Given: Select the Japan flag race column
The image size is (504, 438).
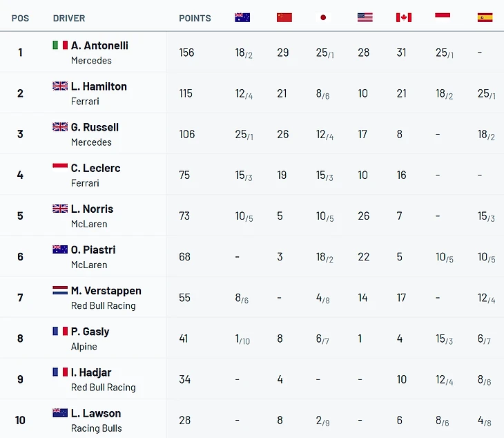Looking at the screenshot, I should click(323, 17).
